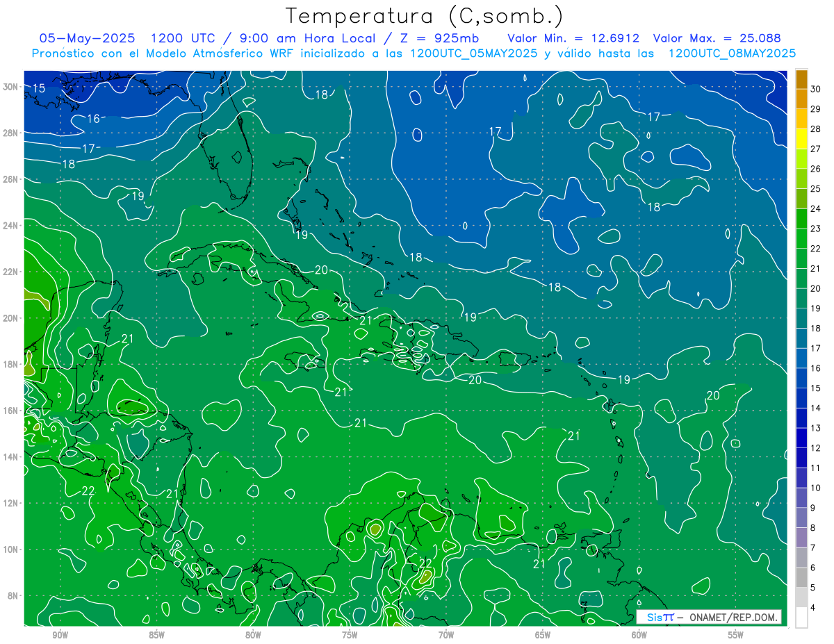Click '9:00 am Hora Local' text

tap(309, 38)
